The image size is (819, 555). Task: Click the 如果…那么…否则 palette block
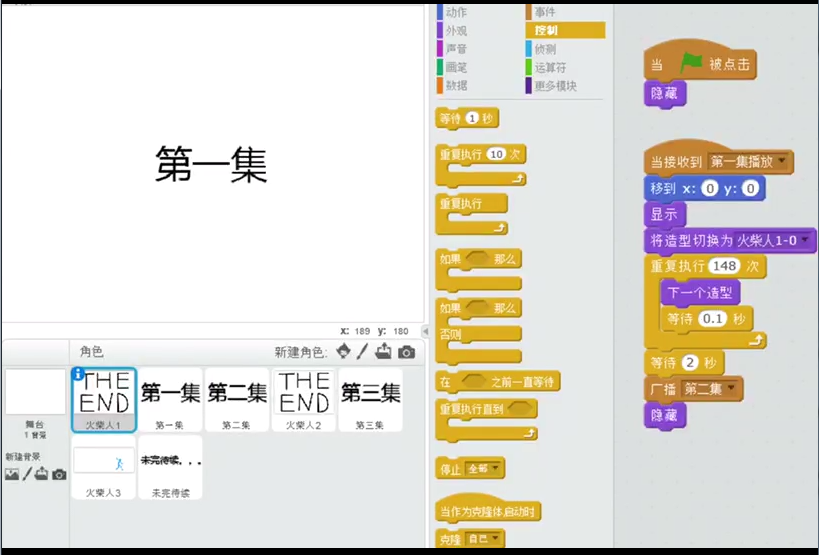coord(478,331)
